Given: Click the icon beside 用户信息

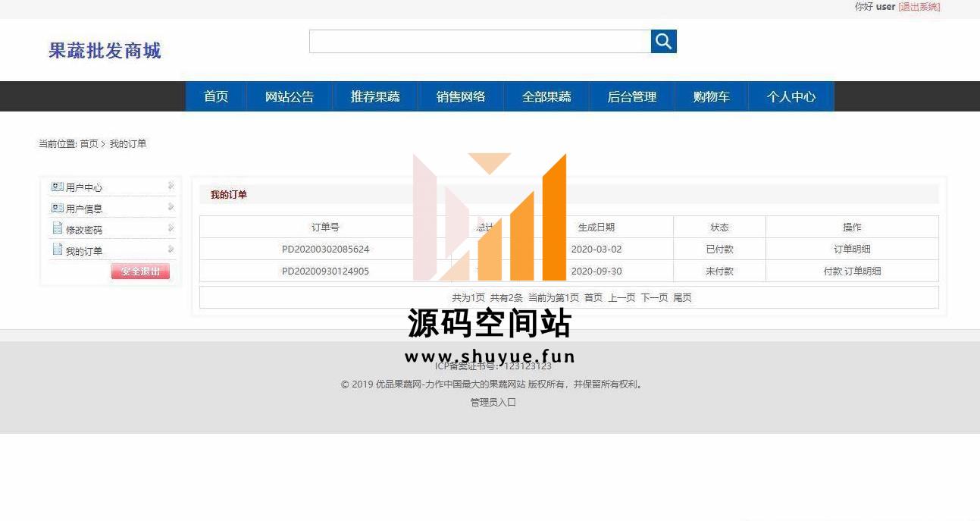Looking at the screenshot, I should [x=57, y=208].
